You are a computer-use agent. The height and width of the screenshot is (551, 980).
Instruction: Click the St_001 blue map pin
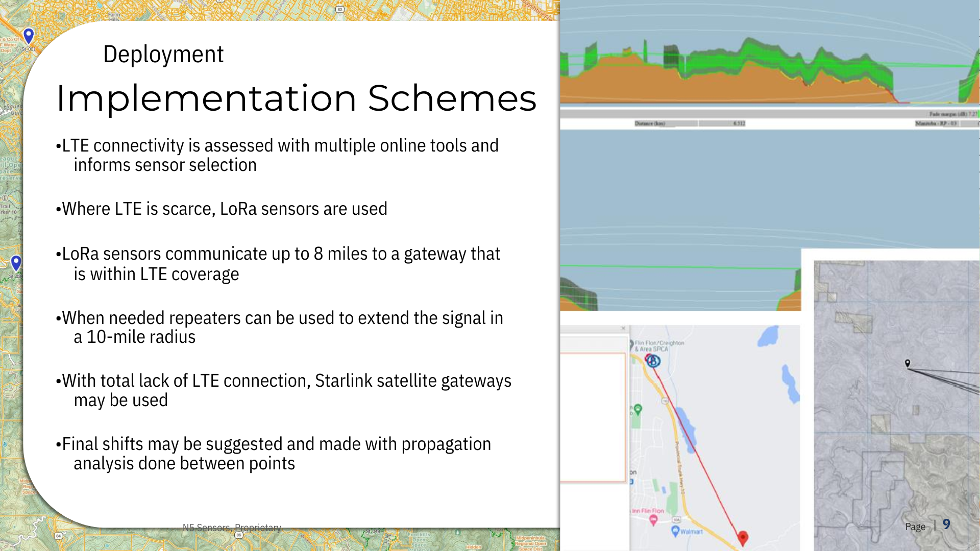click(29, 35)
